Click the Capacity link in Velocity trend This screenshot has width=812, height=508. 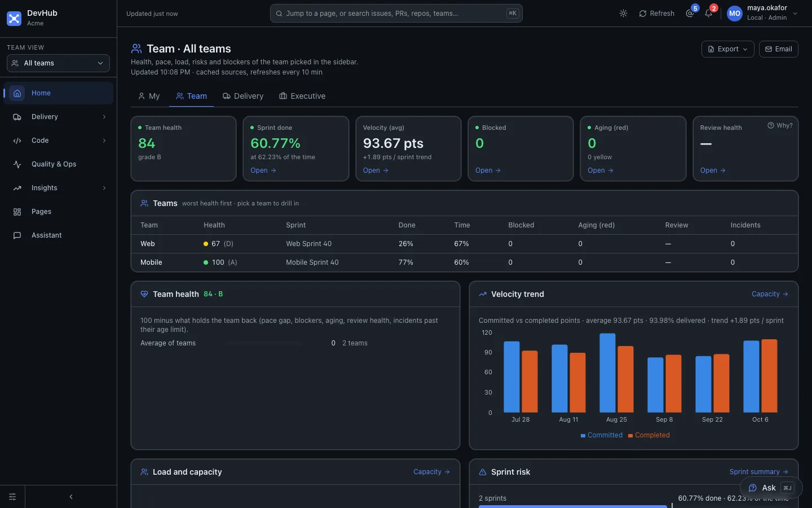click(x=770, y=294)
